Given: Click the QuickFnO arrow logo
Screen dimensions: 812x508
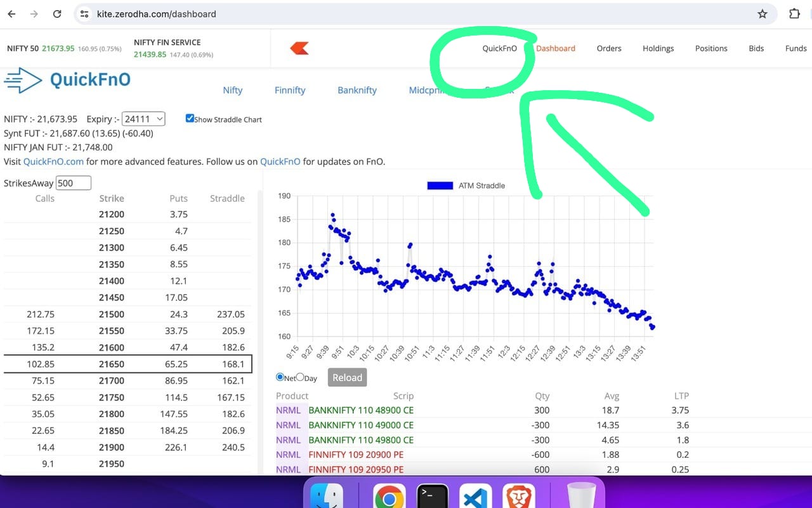Looking at the screenshot, I should click(x=23, y=80).
